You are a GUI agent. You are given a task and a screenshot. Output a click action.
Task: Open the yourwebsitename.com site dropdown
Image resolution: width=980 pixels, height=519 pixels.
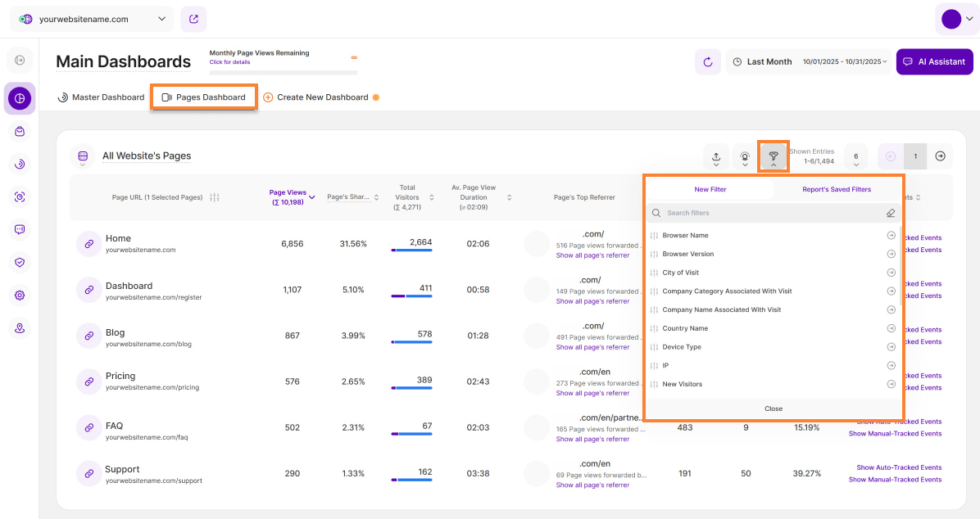coord(94,19)
